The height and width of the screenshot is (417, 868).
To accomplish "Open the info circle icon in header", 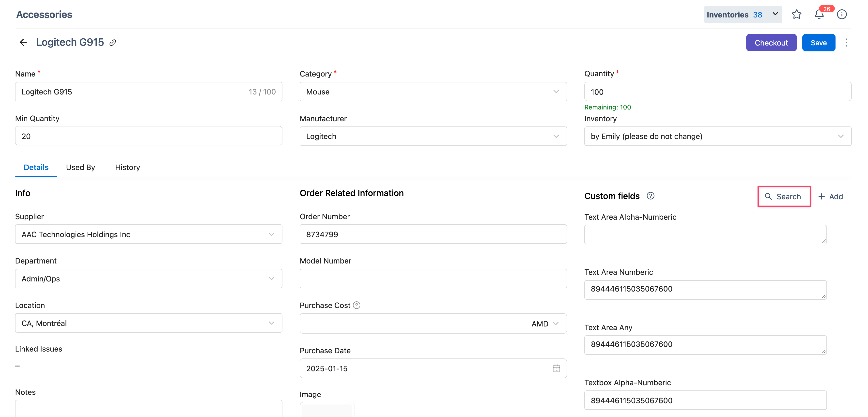I will click(842, 15).
